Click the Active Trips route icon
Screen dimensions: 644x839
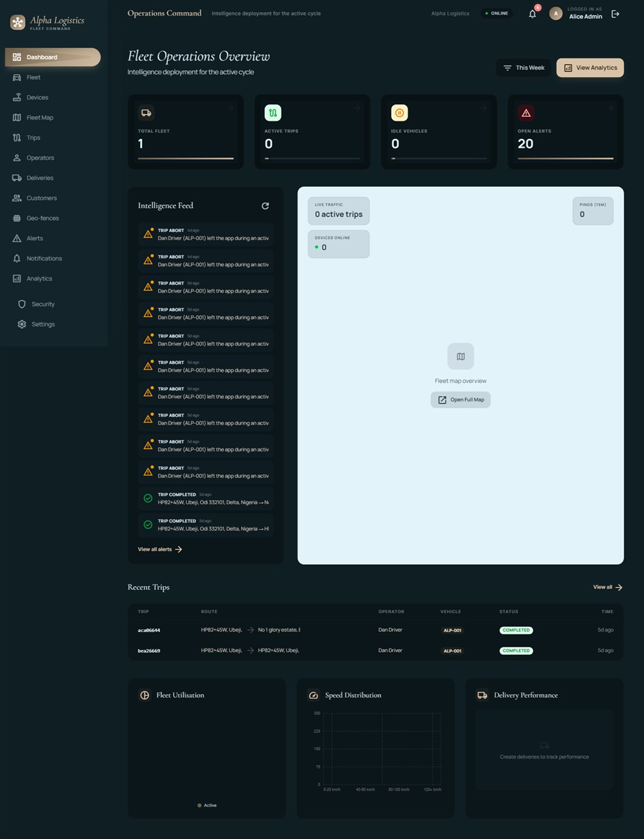click(x=272, y=113)
